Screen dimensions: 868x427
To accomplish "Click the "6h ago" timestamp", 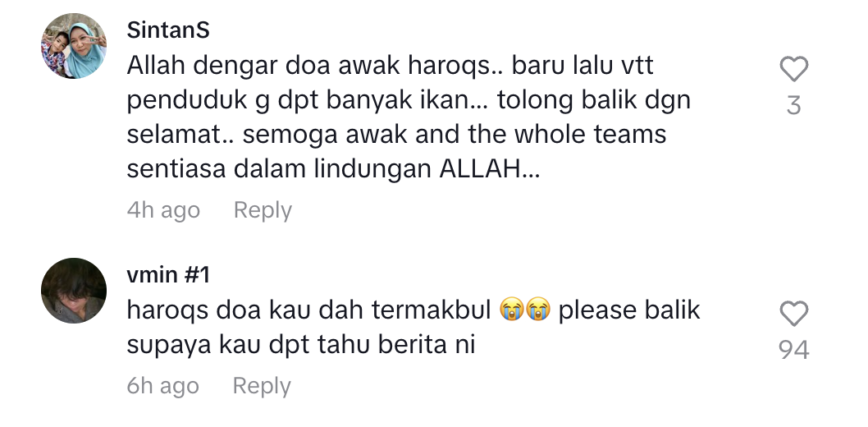I will pyautogui.click(x=162, y=386).
